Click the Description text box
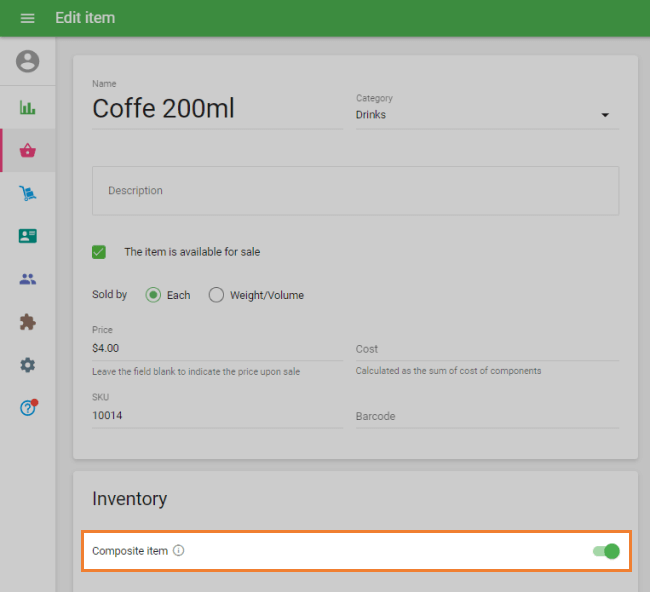This screenshot has width=650, height=592. coord(355,191)
